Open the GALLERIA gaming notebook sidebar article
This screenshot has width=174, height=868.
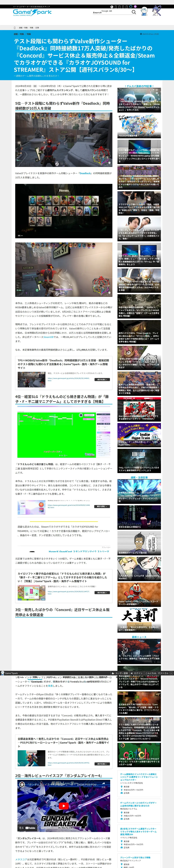coord(139,152)
